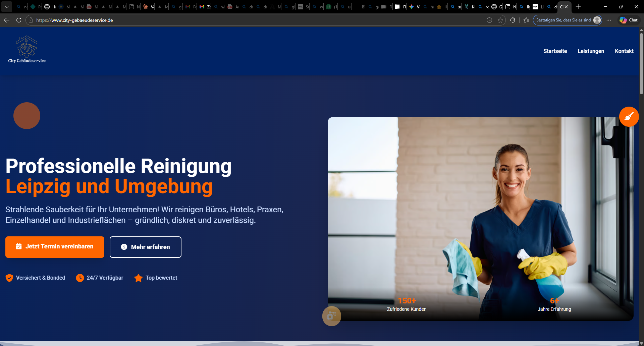Screen dimensions: 644x346
Task: Open the favorites list icon
Action: tap(526, 20)
